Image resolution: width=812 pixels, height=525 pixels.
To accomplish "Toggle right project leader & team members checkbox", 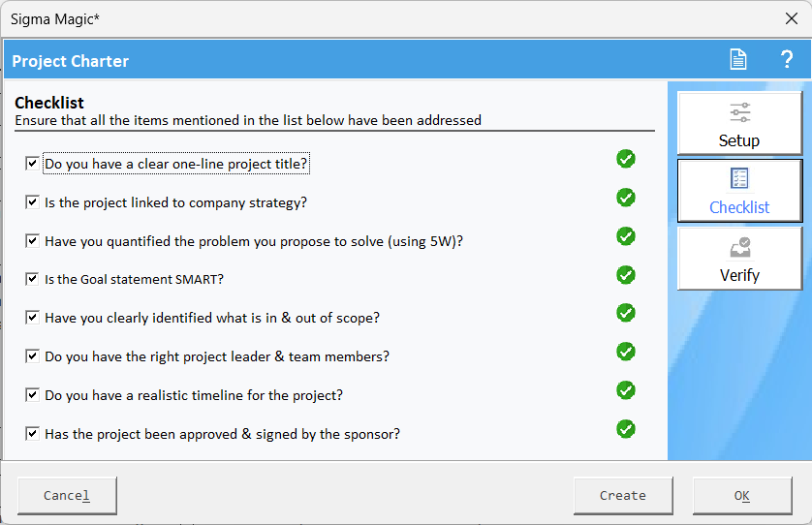I will 32,356.
